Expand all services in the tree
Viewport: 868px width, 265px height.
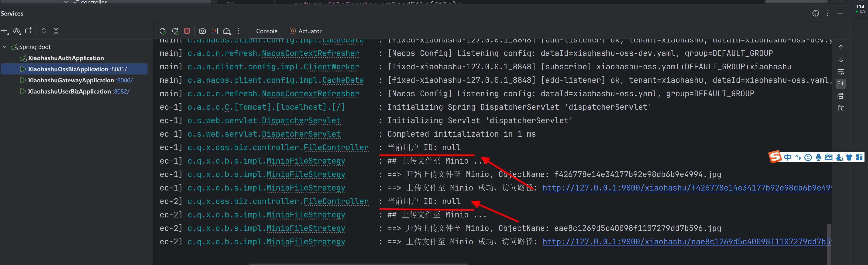pyautogui.click(x=44, y=31)
